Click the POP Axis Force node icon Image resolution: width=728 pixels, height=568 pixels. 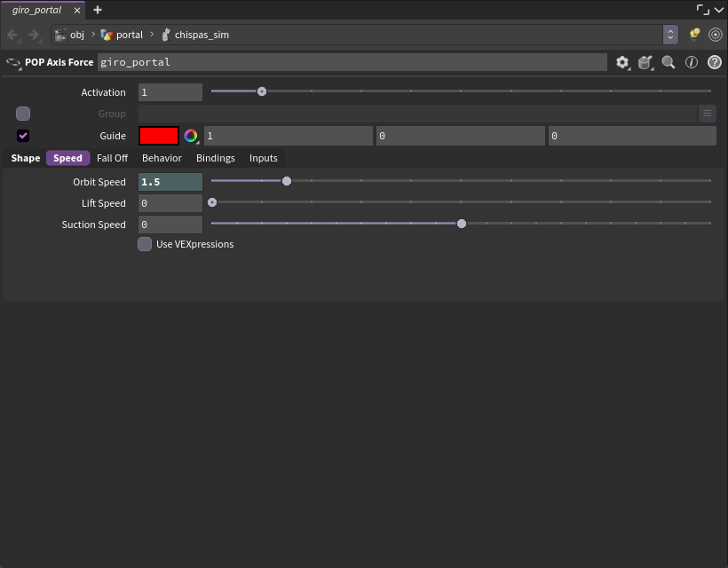pos(13,63)
